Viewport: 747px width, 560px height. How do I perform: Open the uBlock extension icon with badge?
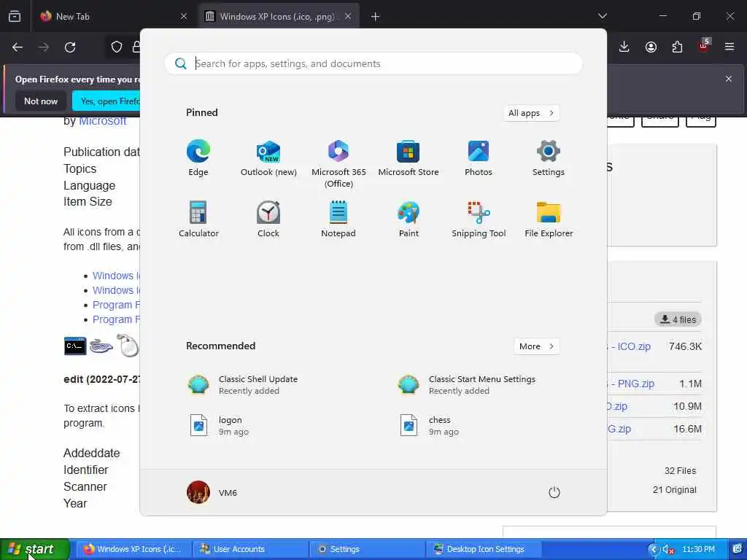(704, 46)
